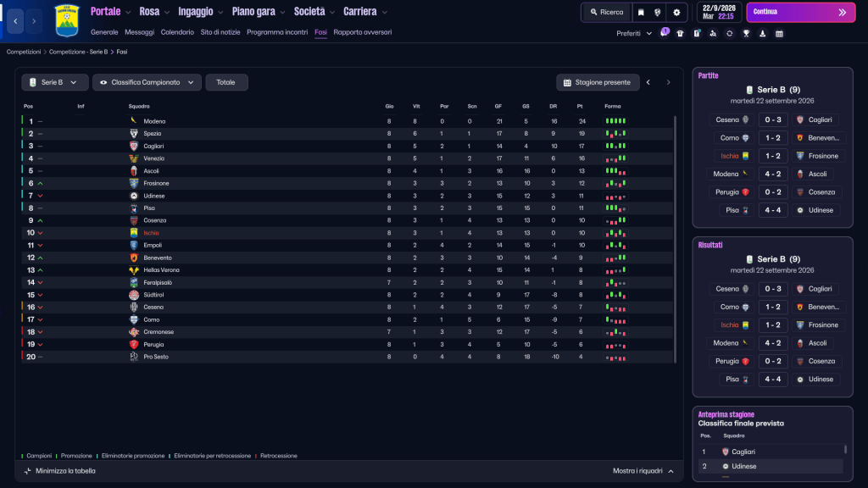Open the calendar shortcut icon
The width and height of the screenshot is (868, 488).
tap(779, 33)
